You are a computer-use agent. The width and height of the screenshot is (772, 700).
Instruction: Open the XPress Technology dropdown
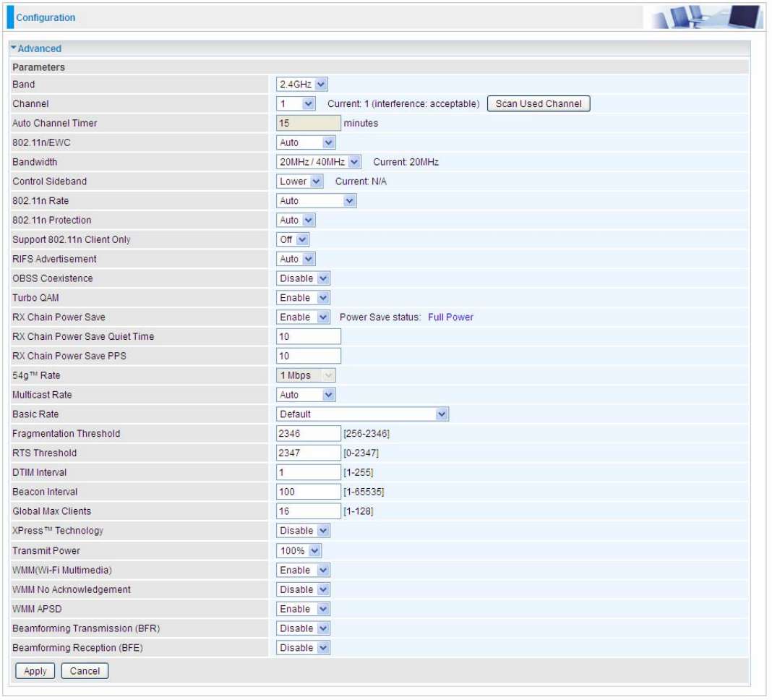(x=304, y=531)
